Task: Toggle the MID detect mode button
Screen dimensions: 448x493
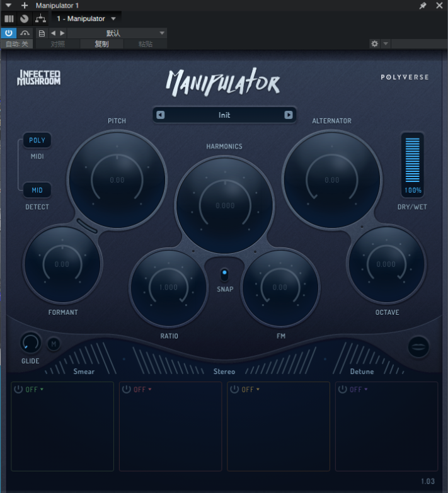Action: [x=37, y=190]
